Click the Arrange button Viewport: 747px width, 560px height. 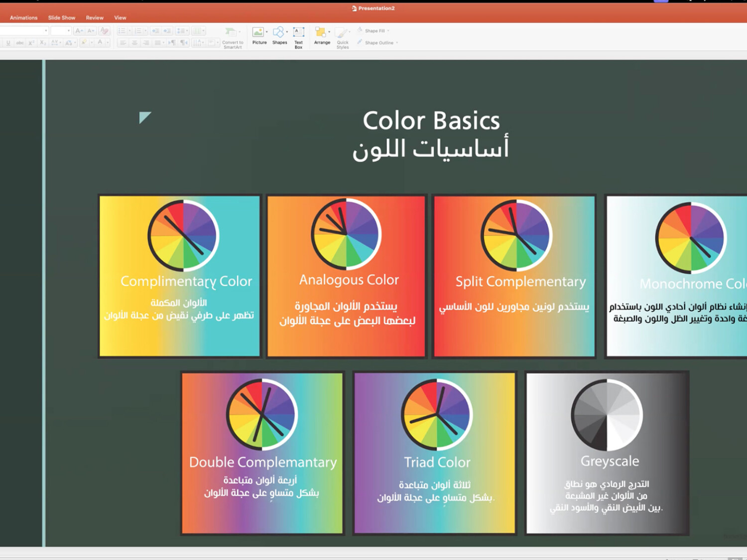pos(322,35)
